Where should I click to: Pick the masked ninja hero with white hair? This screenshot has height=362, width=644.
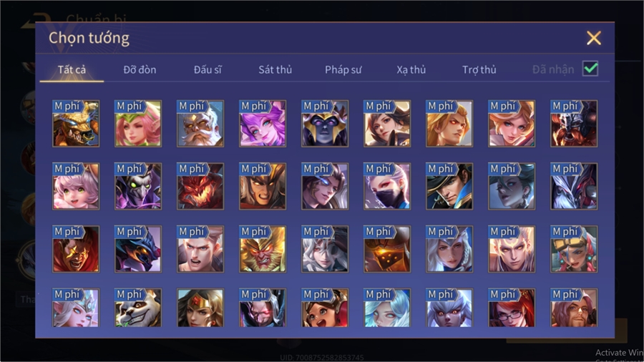[387, 186]
